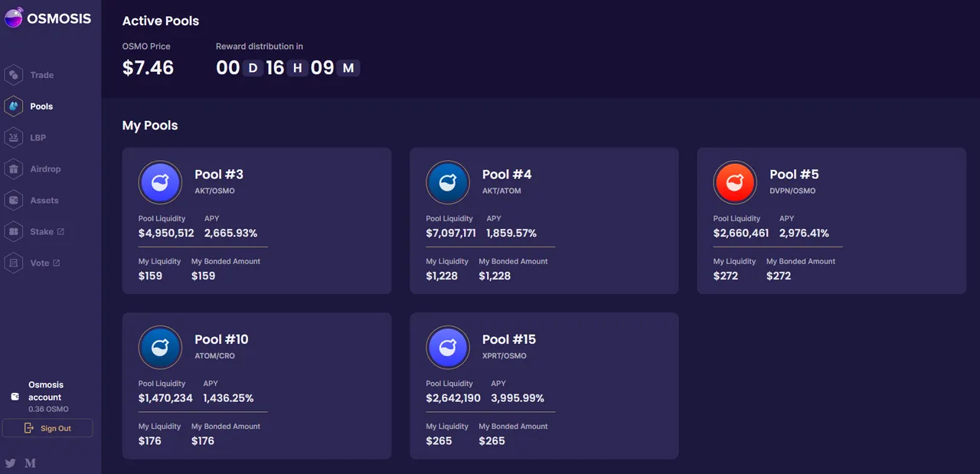This screenshot has width=980, height=474.
Task: Click My Bonded Amount $265 in Pool #15
Action: click(492, 441)
